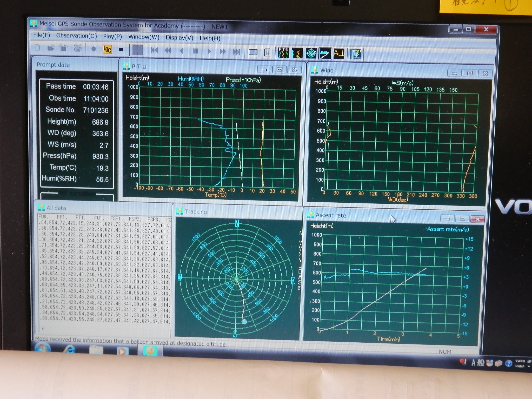Viewport: 532px width, 399px height.
Task: Click the playback stop square button
Action: 195,51
